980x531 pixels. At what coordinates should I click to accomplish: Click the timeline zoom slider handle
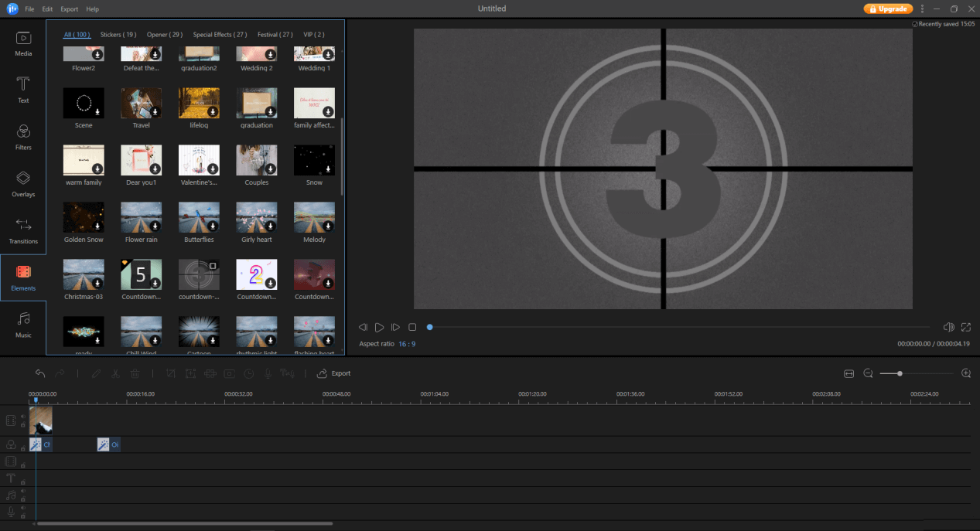[x=900, y=373]
